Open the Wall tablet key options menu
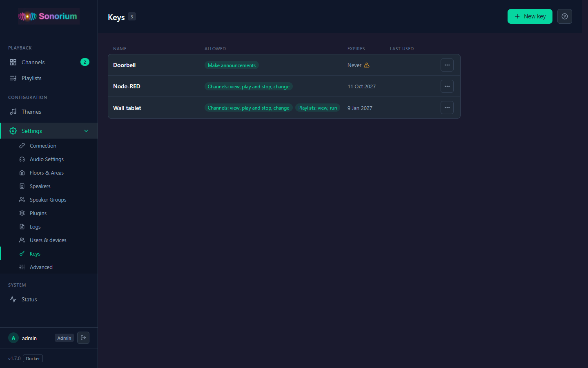588x368 pixels. coord(447,108)
